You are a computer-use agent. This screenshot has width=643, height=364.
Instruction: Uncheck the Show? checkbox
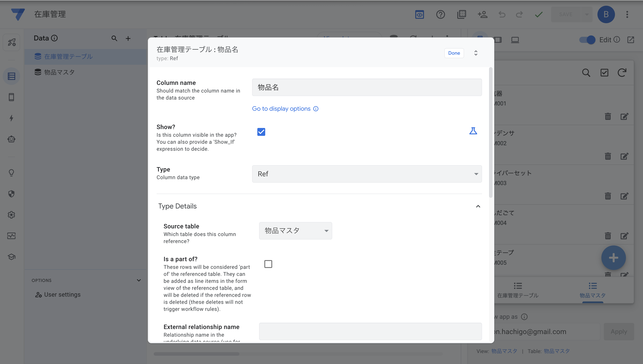click(261, 132)
